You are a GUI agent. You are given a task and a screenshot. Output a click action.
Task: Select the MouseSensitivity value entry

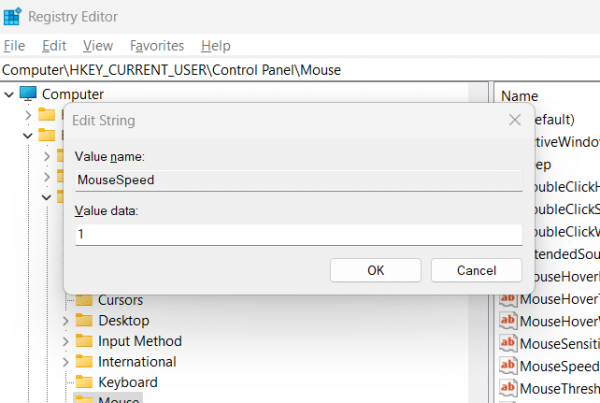coord(559,344)
